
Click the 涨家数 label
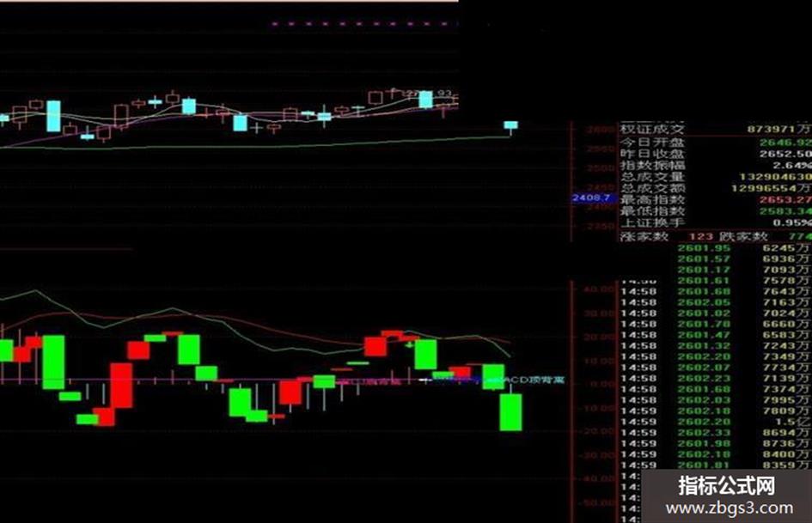pos(644,237)
